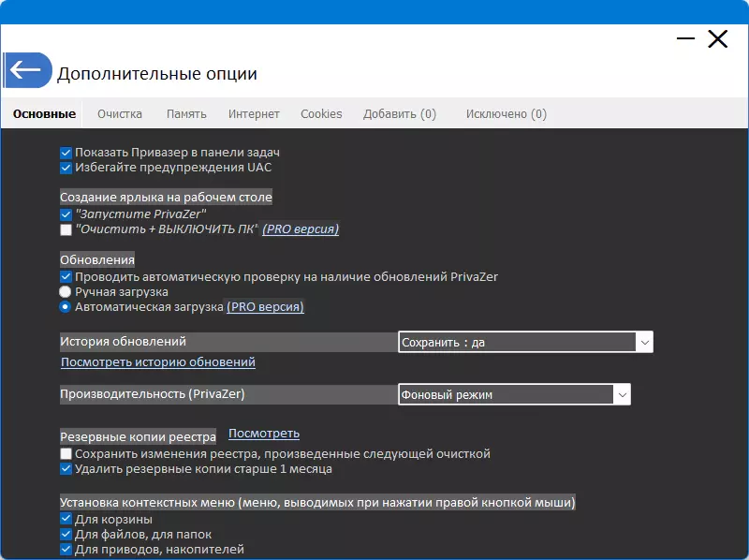The image size is (749, 560).
Task: Switch to the Исключено (0) tab
Action: point(506,113)
